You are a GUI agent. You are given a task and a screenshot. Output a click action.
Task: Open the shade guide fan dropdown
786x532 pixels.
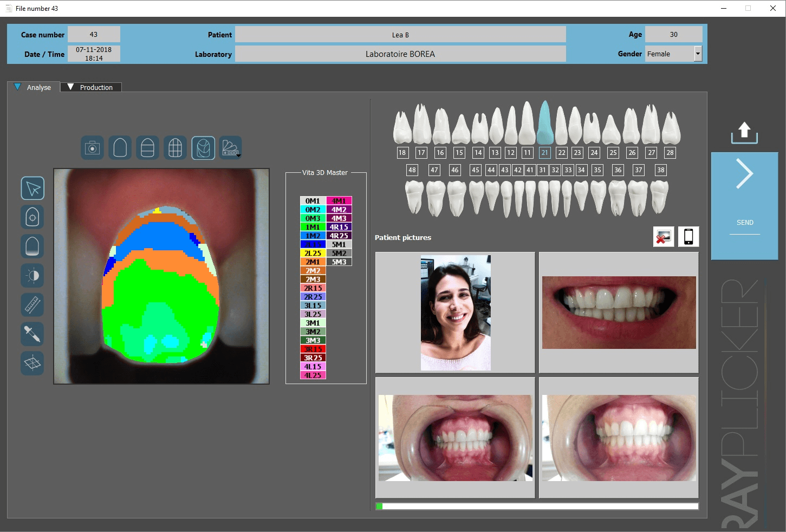231,148
